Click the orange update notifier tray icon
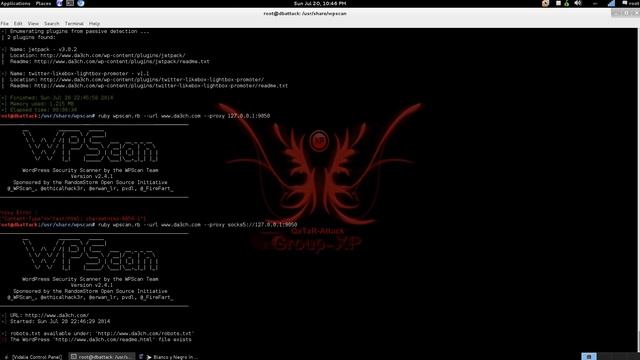This screenshot has height=360, width=640. point(545,3)
